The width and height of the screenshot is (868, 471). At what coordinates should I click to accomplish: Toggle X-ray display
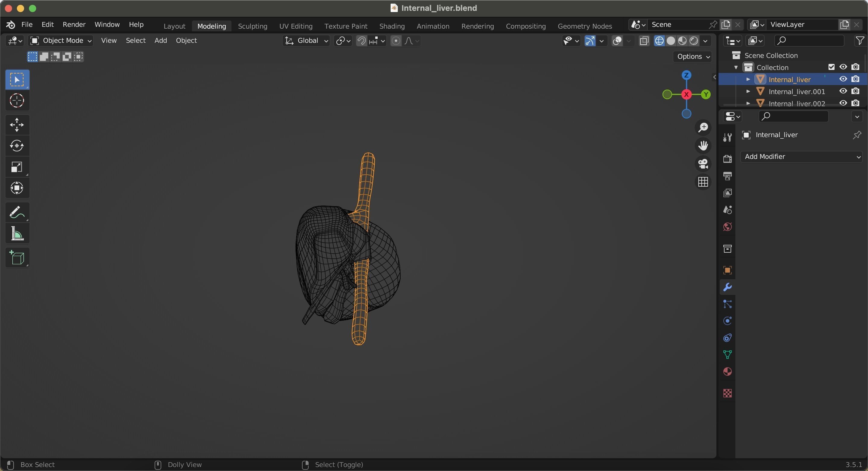[x=644, y=41]
